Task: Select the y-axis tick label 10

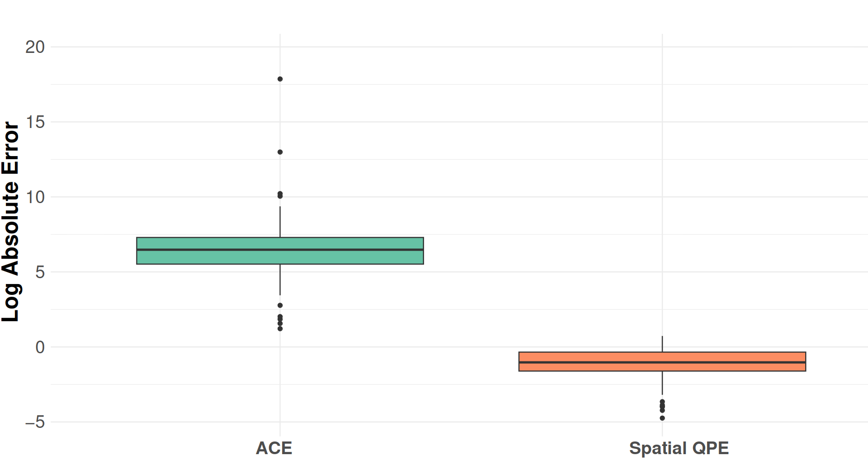Action: [x=35, y=197]
